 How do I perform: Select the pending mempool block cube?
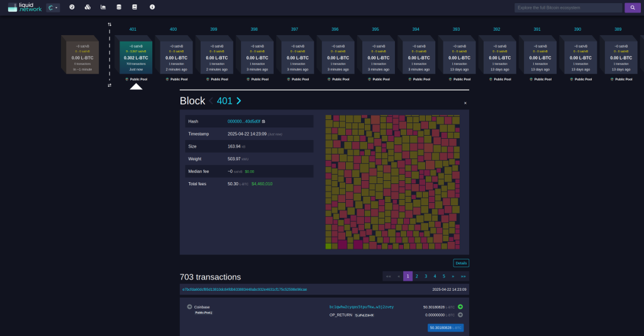point(80,55)
